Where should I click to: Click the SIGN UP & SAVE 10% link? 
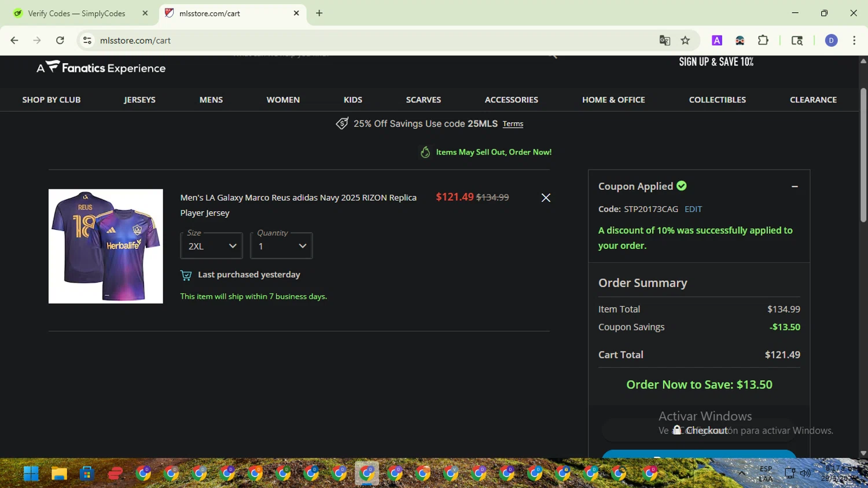(716, 62)
